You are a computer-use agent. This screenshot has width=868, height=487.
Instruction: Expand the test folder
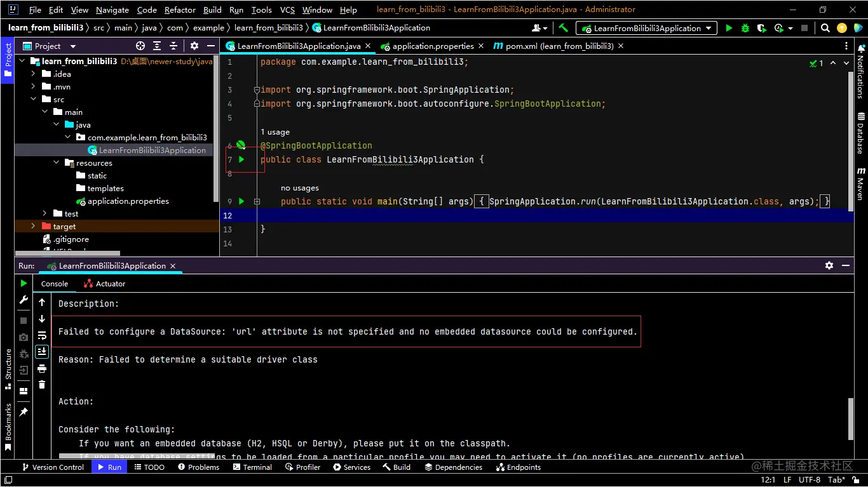point(44,213)
